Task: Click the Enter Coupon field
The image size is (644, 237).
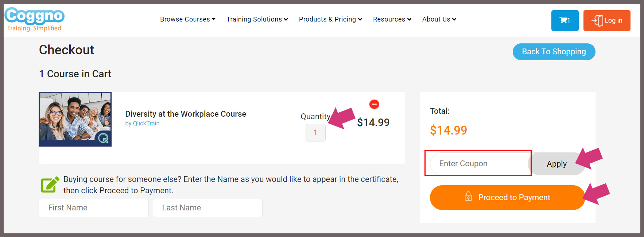Action: pos(479,164)
